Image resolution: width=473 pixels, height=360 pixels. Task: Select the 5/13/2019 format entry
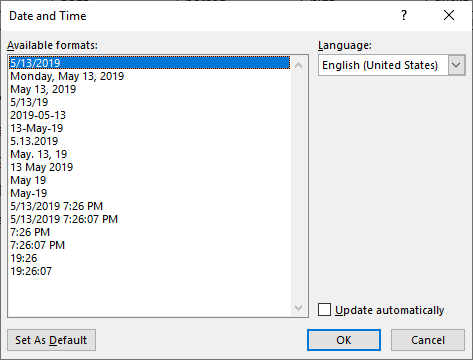click(149, 63)
